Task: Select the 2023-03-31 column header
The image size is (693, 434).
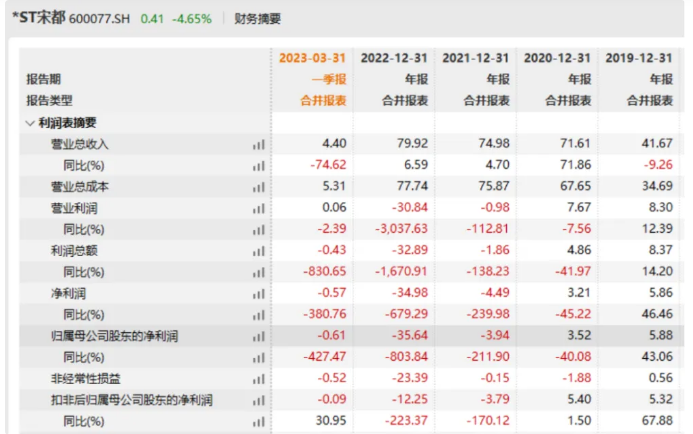Action: tap(312, 58)
